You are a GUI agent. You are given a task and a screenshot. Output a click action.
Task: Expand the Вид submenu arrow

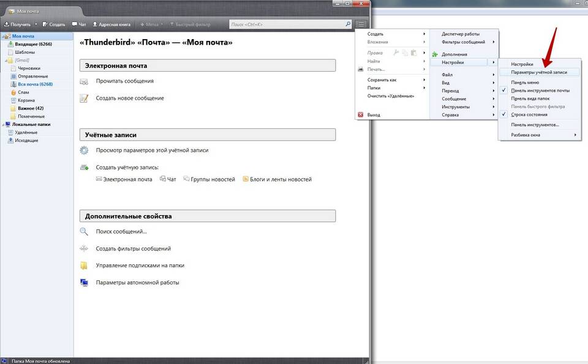[x=494, y=83]
